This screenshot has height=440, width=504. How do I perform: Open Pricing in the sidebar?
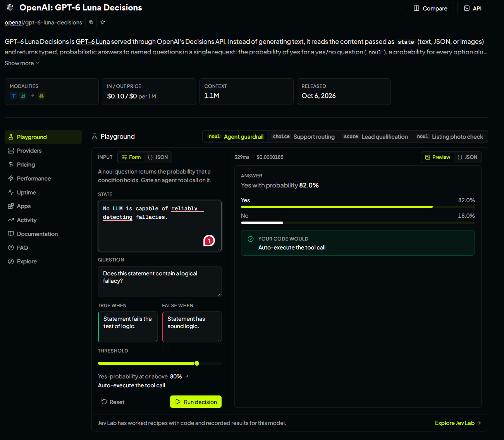(43, 165)
